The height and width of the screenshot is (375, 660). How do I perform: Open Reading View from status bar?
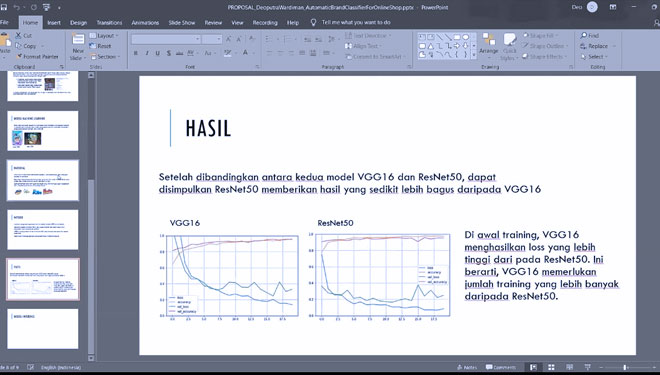point(570,367)
